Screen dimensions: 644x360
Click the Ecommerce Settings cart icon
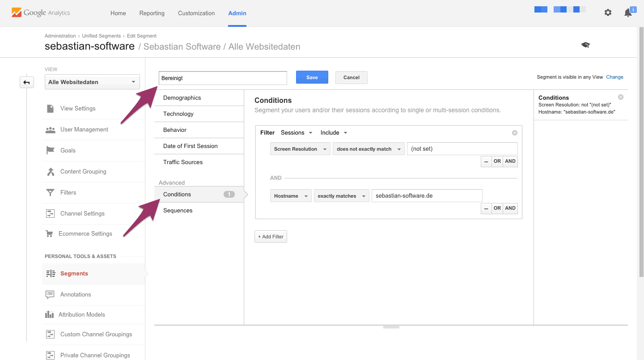pyautogui.click(x=50, y=234)
